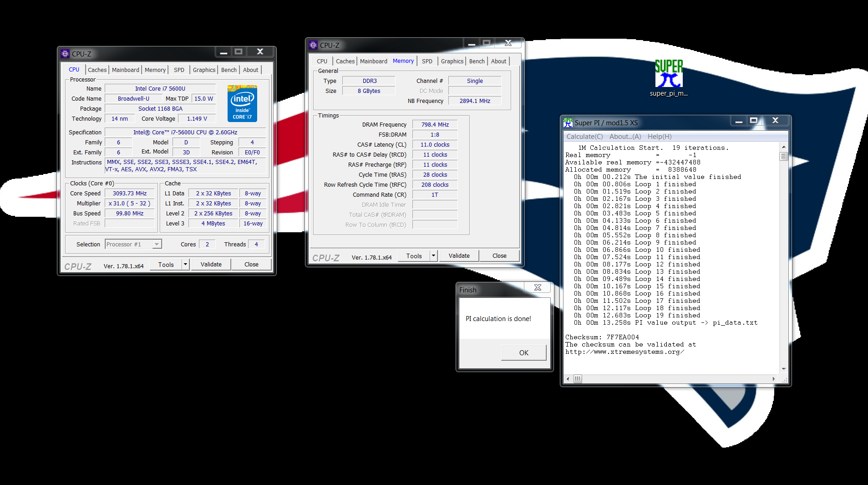This screenshot has height=485, width=868.
Task: Open About...(A) menu in Super PI
Action: (625, 137)
